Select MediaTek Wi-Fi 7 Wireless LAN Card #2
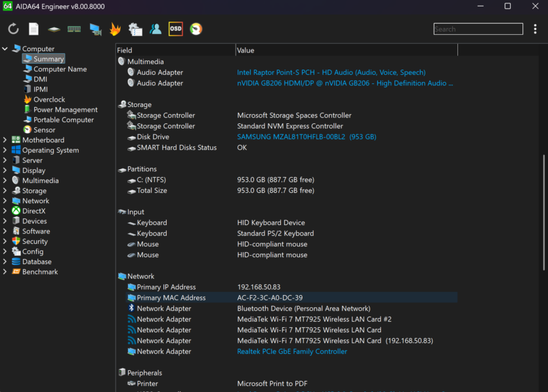This screenshot has height=392, width=548. point(314,319)
